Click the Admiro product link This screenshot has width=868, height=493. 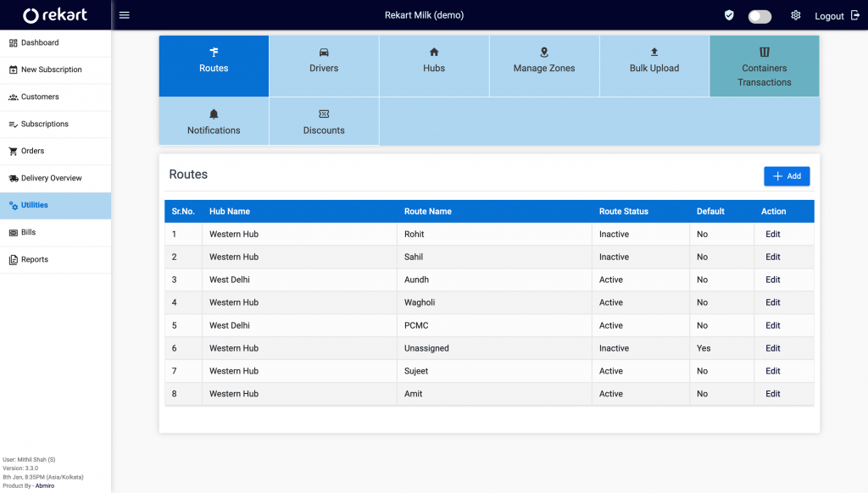tap(45, 486)
